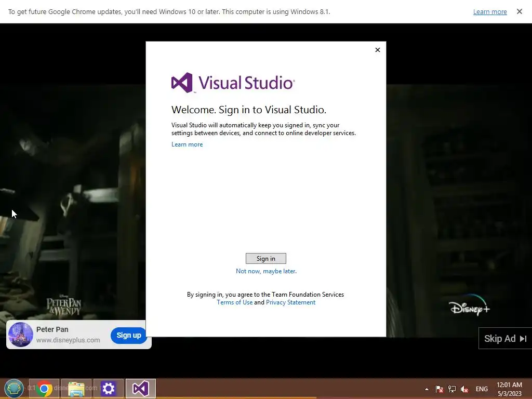Click the Peter Pan ad castle thumbnail
The width and height of the screenshot is (532, 399).
tap(21, 335)
